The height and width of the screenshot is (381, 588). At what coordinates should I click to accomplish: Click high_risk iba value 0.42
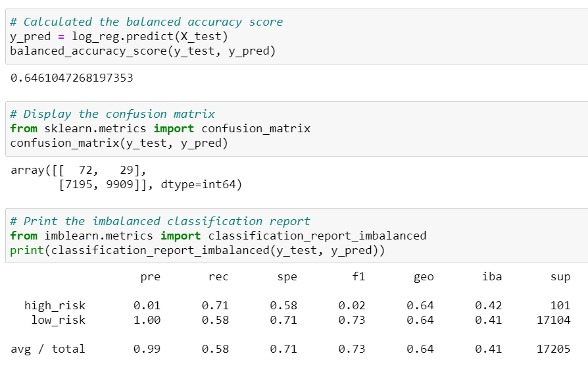coord(488,305)
